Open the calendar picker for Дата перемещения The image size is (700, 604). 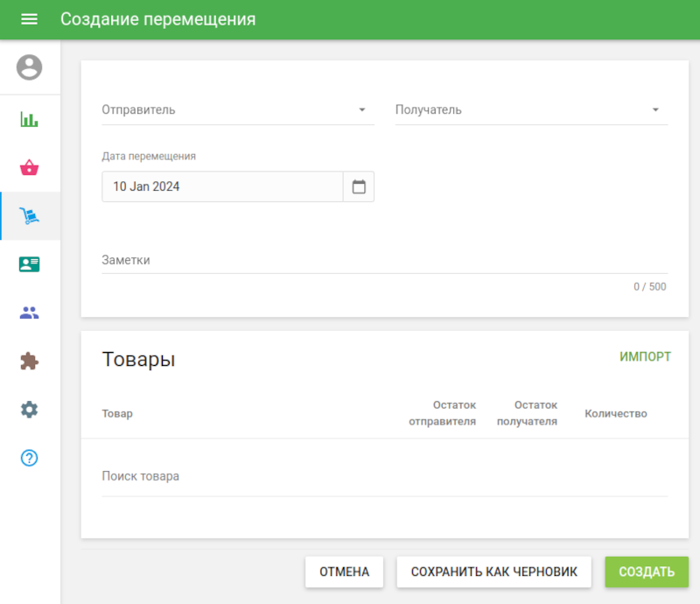point(359,186)
